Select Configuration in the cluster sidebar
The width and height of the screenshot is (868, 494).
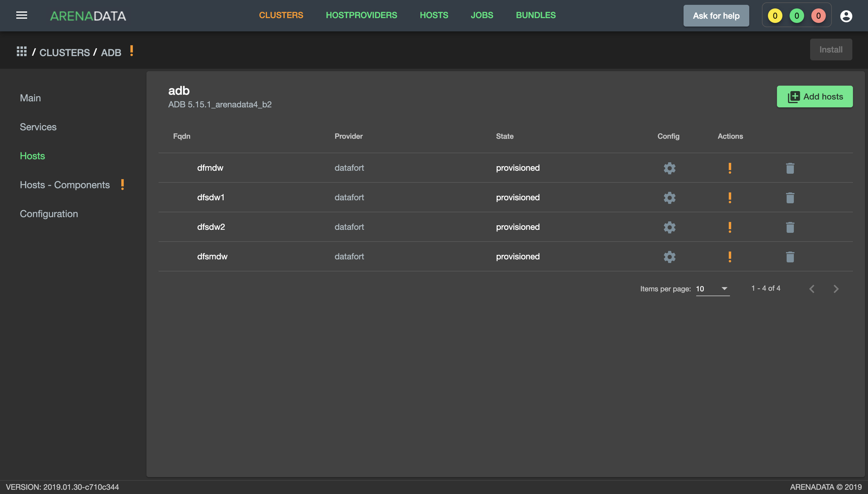tap(49, 214)
